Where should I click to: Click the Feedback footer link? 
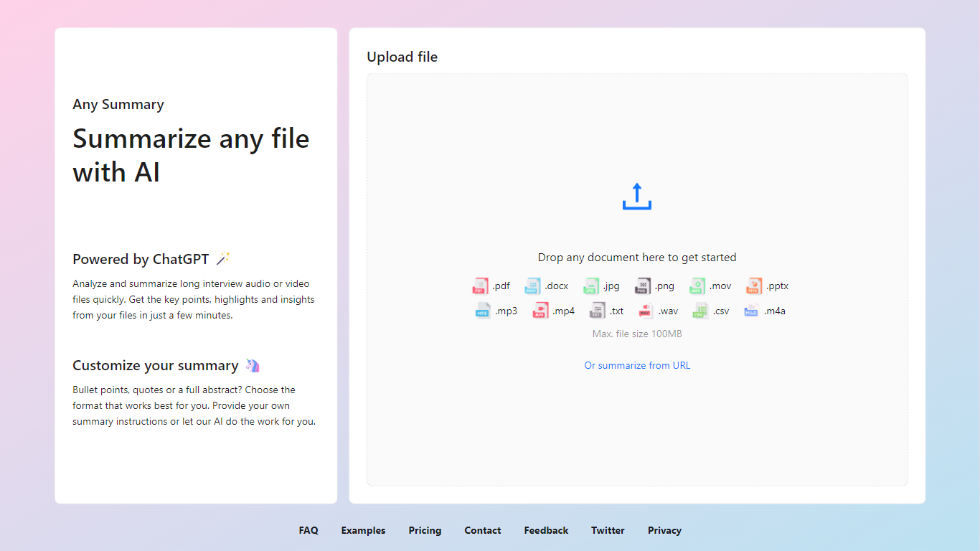546,530
